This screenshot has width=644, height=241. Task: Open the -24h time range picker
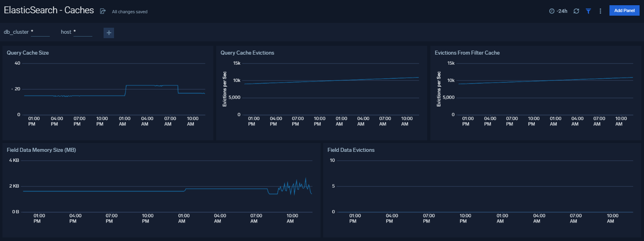point(558,11)
